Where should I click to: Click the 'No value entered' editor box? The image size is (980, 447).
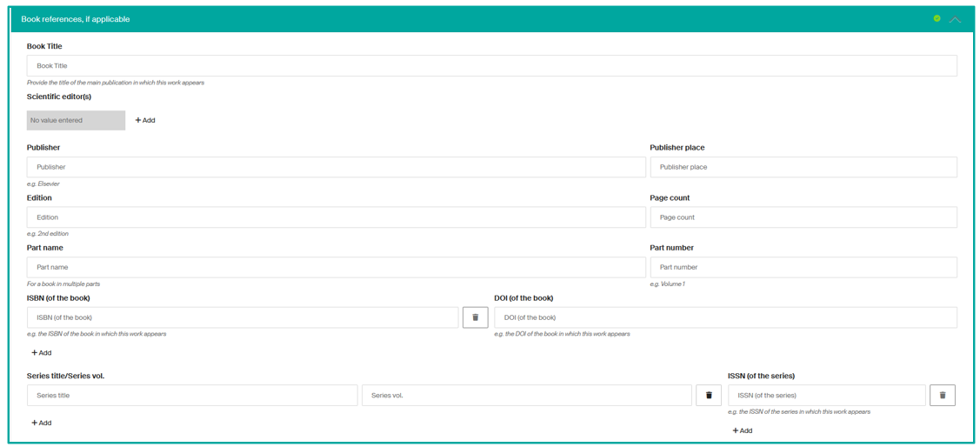coord(76,120)
